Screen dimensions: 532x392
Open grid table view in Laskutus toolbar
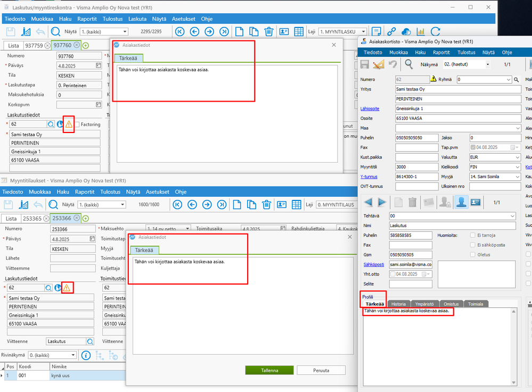(x=299, y=32)
